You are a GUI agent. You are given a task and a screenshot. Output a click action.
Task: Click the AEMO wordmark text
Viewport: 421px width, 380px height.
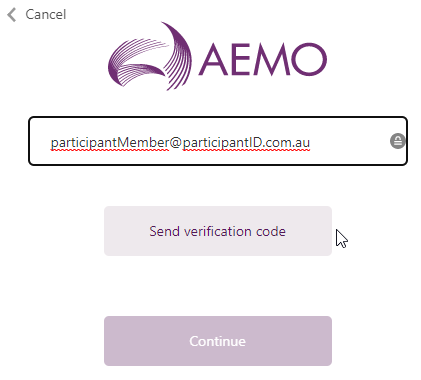[263, 60]
